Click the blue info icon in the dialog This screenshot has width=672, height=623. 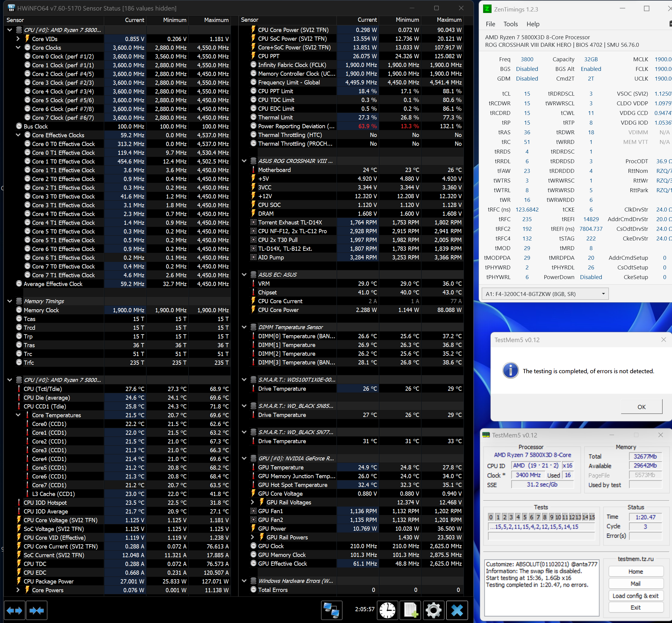[511, 371]
